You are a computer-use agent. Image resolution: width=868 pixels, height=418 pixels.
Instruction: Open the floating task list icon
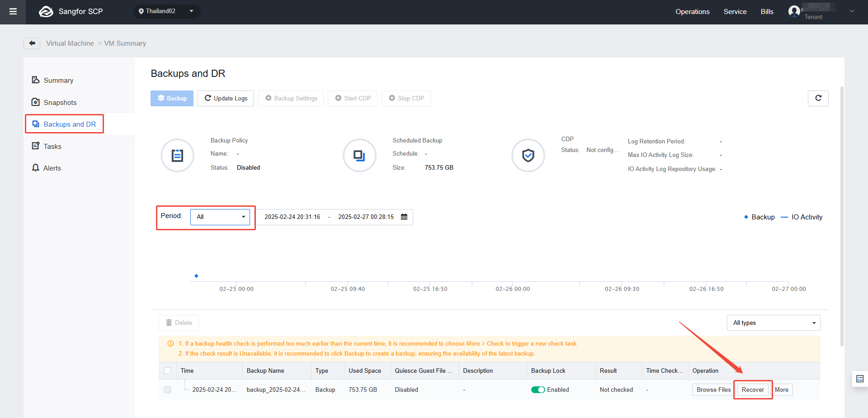point(860,379)
